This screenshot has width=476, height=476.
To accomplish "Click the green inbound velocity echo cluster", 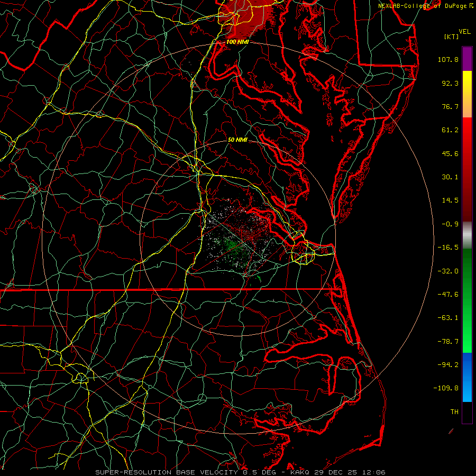I will tap(233, 248).
